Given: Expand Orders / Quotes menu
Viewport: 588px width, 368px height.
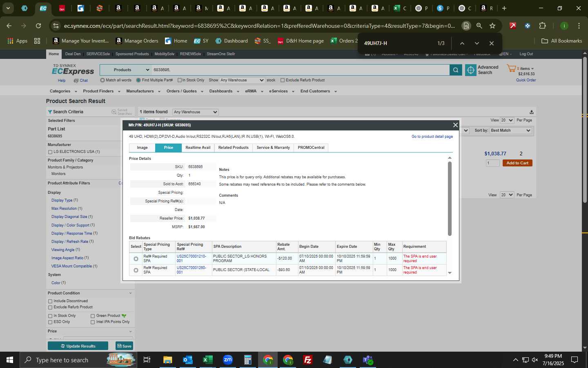Looking at the screenshot, I should click(185, 91).
